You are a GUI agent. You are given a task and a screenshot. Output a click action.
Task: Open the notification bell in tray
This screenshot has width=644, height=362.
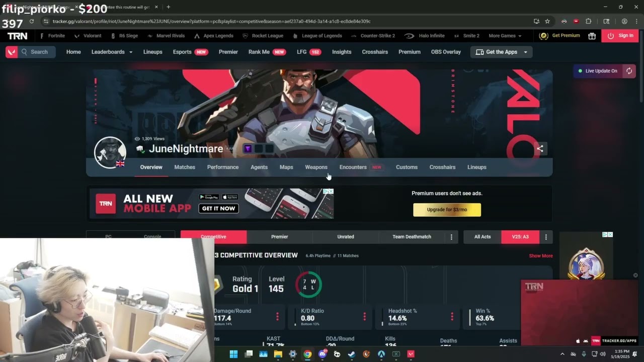pos(635,354)
